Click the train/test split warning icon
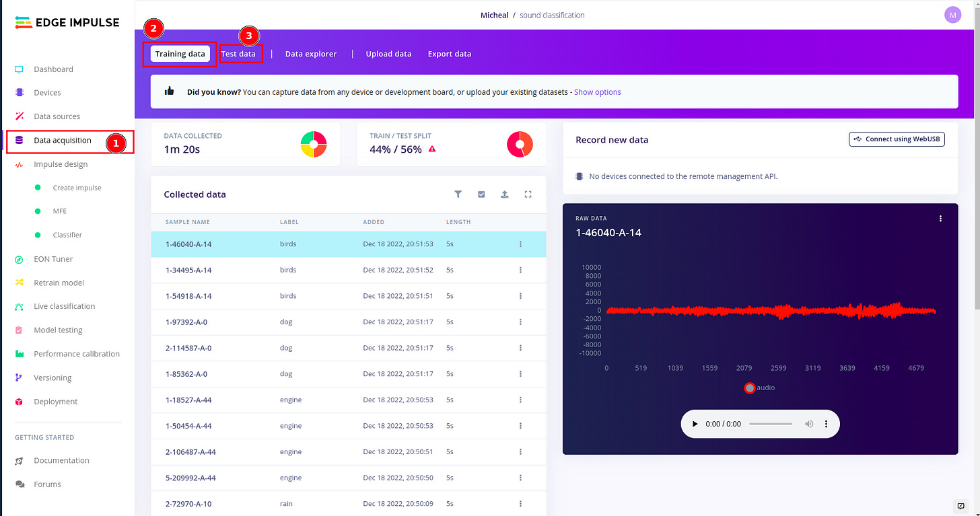The width and height of the screenshot is (980, 516). point(432,149)
